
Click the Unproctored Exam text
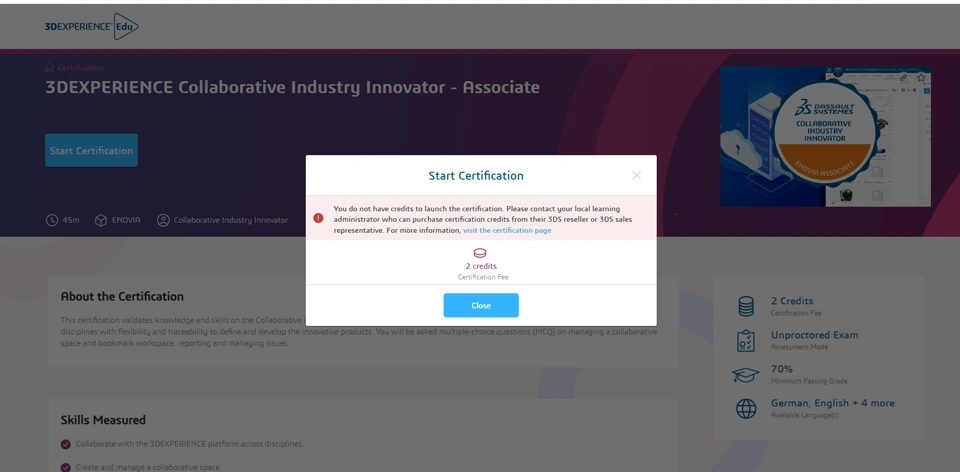point(814,335)
